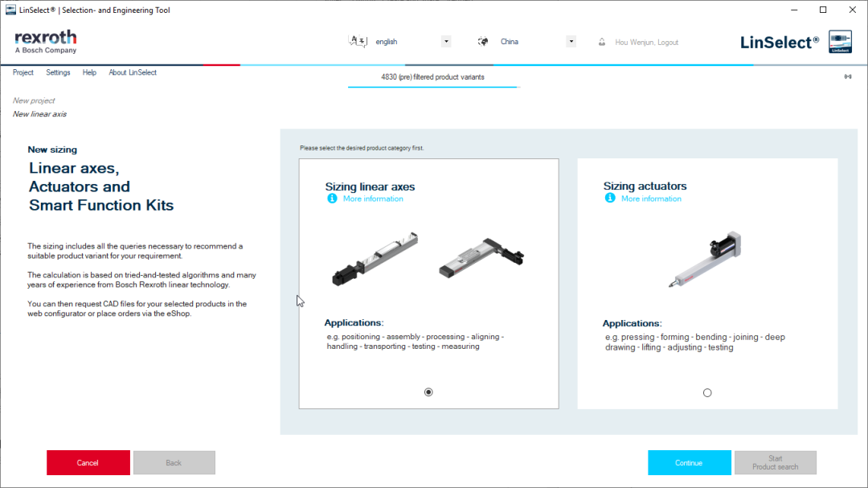Select the Sizing linear axes radio button
This screenshot has width=868, height=488.
(428, 392)
